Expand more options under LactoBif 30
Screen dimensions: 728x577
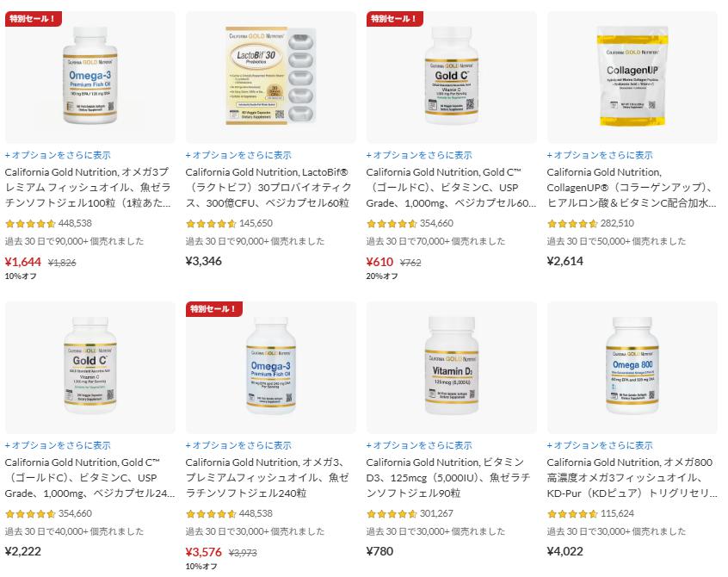click(238, 155)
